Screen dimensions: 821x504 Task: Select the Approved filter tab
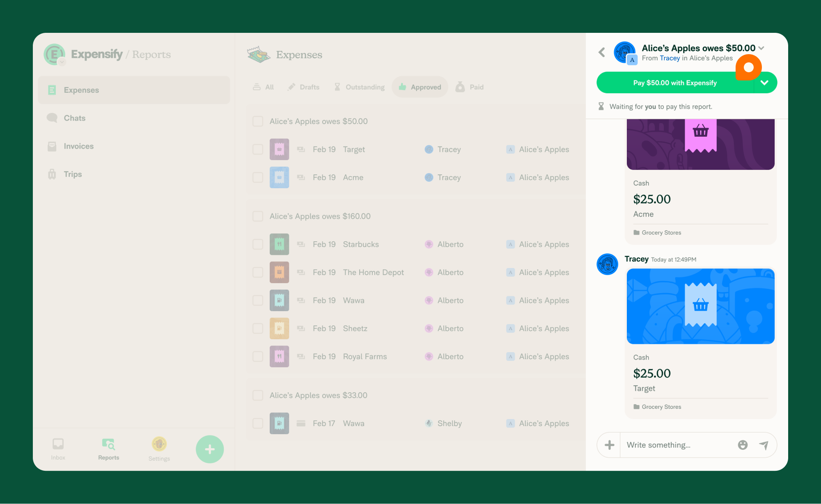coord(420,87)
